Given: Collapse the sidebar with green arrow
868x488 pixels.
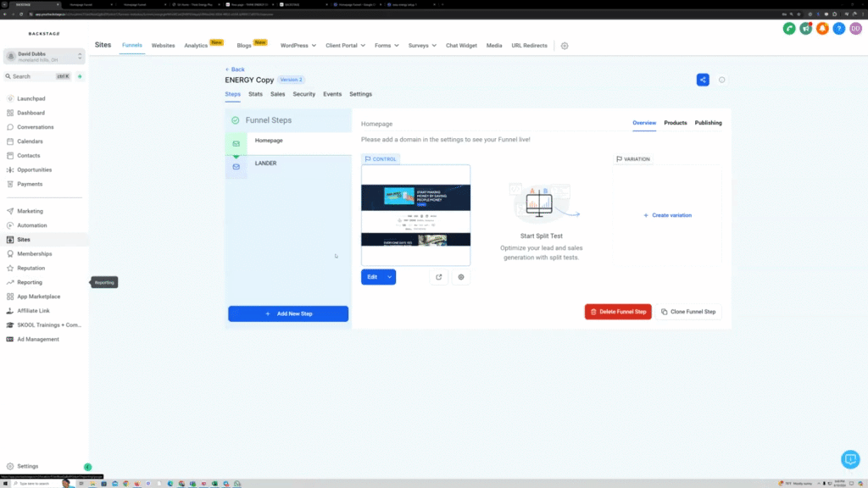Looking at the screenshot, I should pos(87,467).
